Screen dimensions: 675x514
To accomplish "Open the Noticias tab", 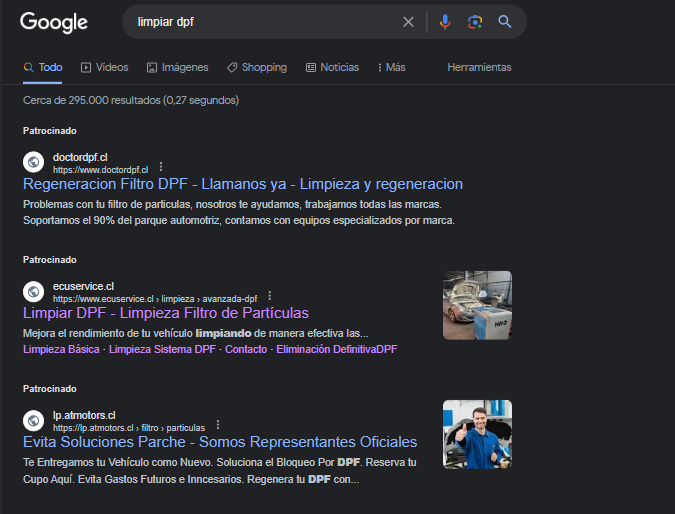I will tap(332, 68).
